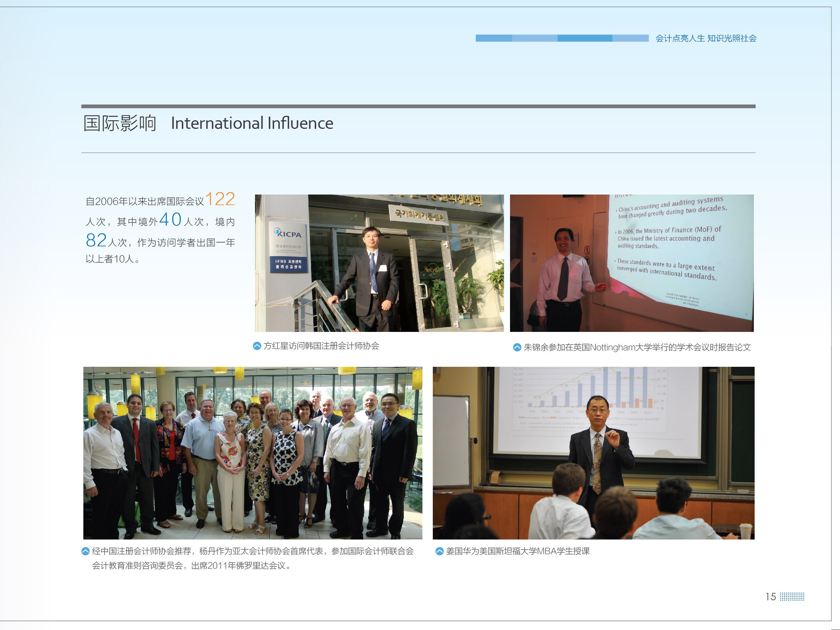
Task: Click the page number 15
Action: [771, 597]
